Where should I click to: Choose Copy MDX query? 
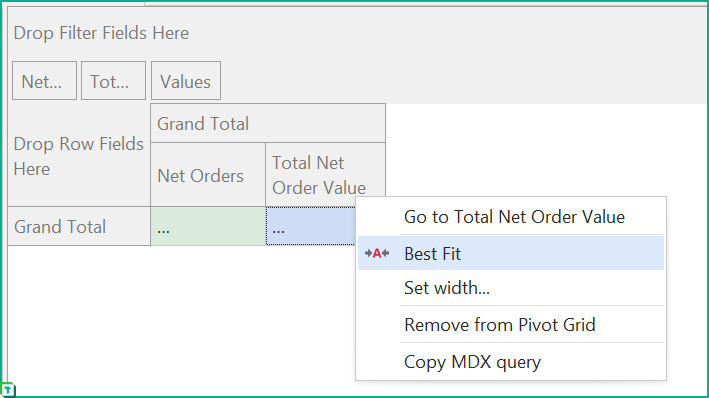[x=511, y=362]
